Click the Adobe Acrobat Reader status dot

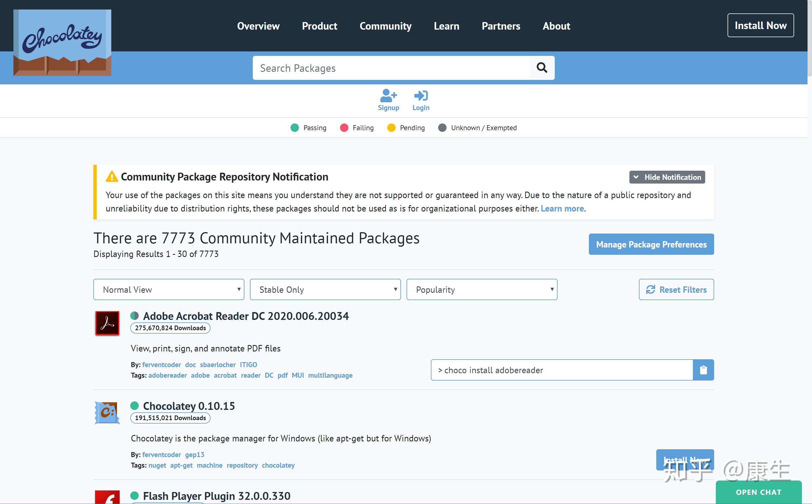coord(134,316)
